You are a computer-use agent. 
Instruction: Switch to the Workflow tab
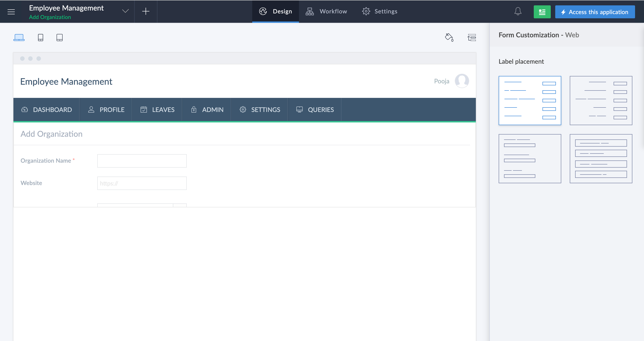pyautogui.click(x=326, y=11)
